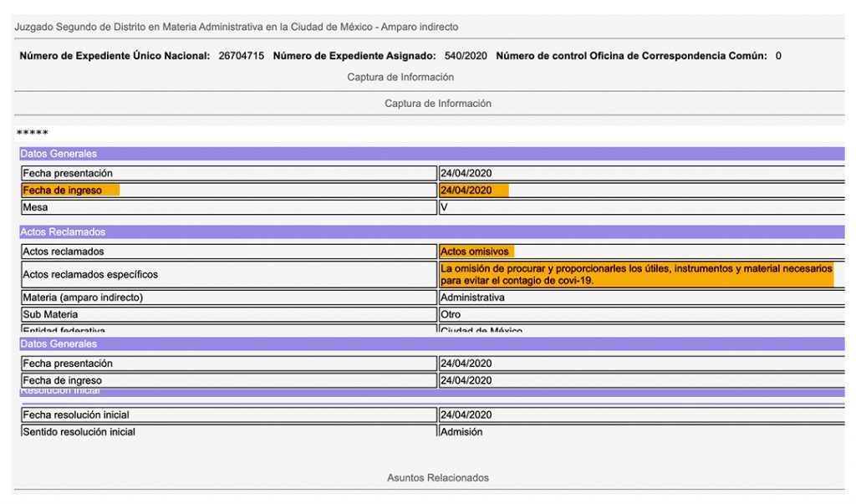Select the 'Número de Expediente Asignado:' label
856x504 pixels.
tap(354, 56)
